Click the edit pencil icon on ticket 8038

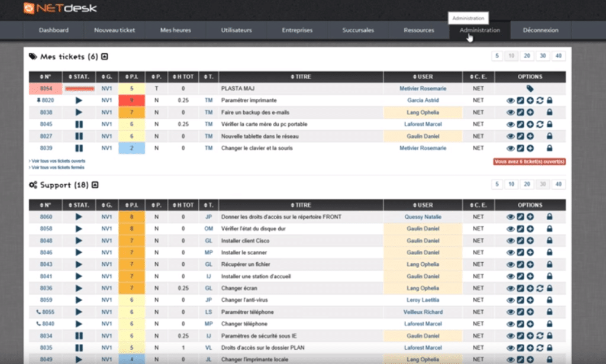(520, 112)
